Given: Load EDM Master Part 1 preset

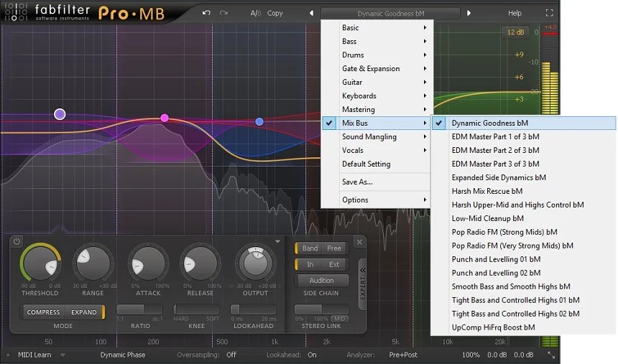Looking at the screenshot, I should [x=524, y=136].
